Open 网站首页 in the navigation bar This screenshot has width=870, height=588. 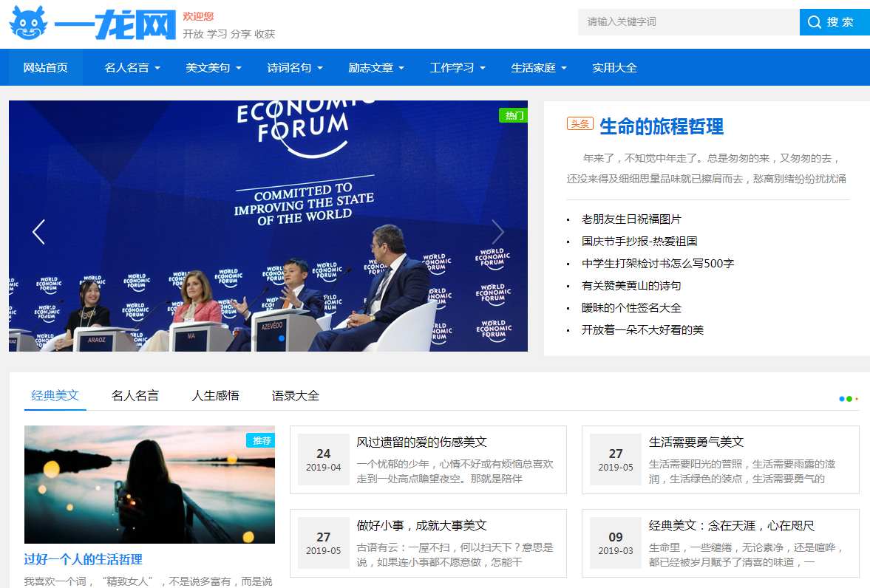pyautogui.click(x=46, y=68)
